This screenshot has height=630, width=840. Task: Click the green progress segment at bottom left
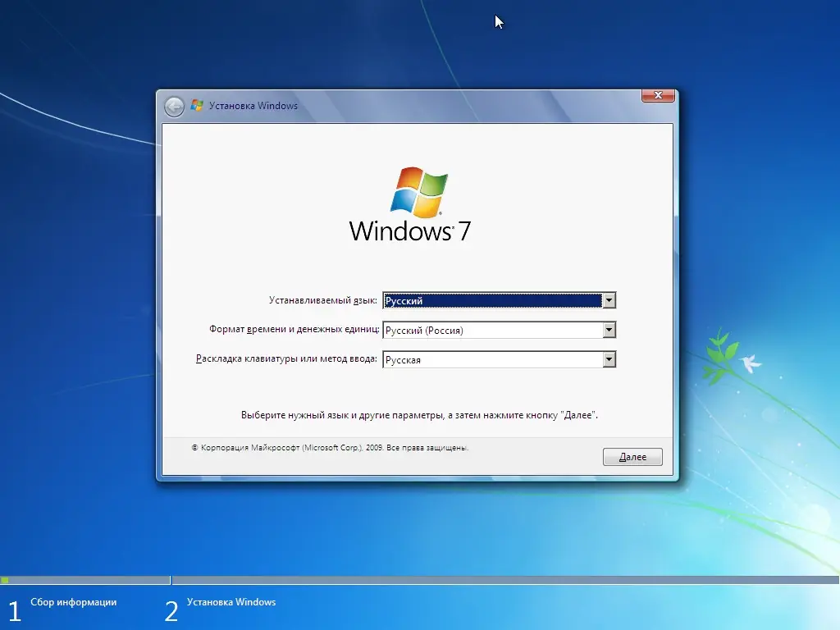click(6, 578)
